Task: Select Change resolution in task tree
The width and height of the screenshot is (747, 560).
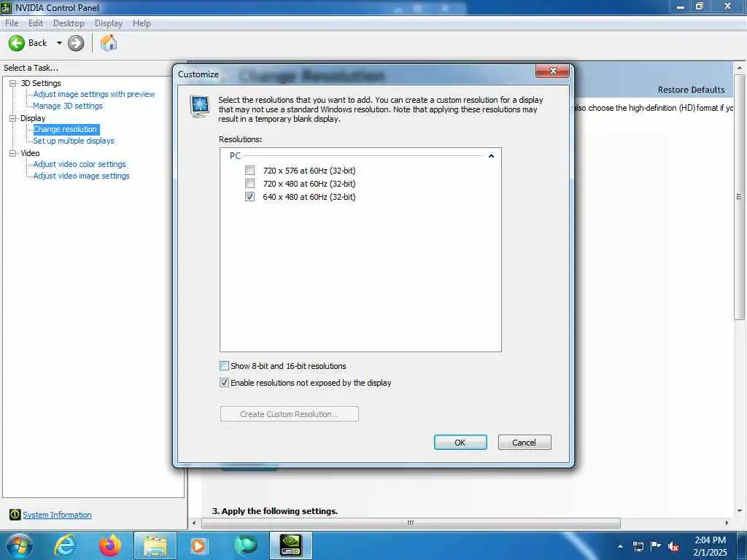Action: click(x=65, y=129)
